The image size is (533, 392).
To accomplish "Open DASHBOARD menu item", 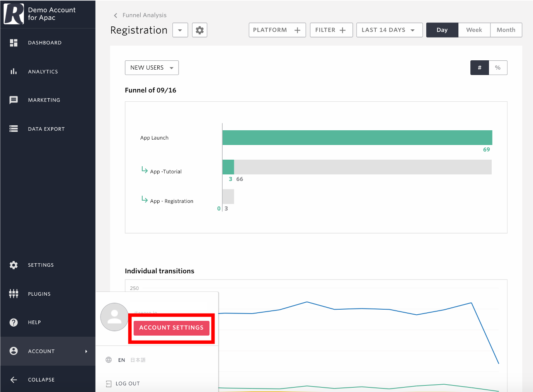I will [x=48, y=43].
